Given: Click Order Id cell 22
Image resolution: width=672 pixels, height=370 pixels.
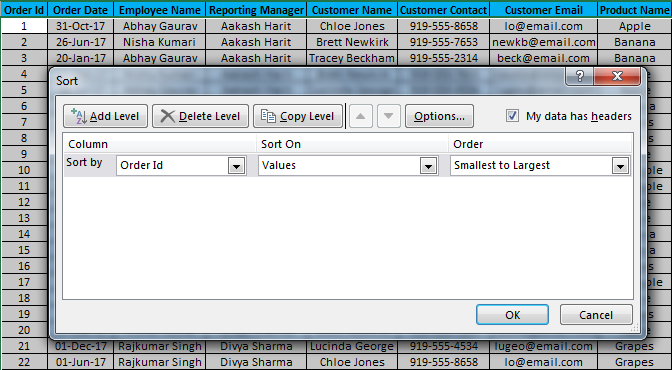Looking at the screenshot, I should tap(24, 362).
